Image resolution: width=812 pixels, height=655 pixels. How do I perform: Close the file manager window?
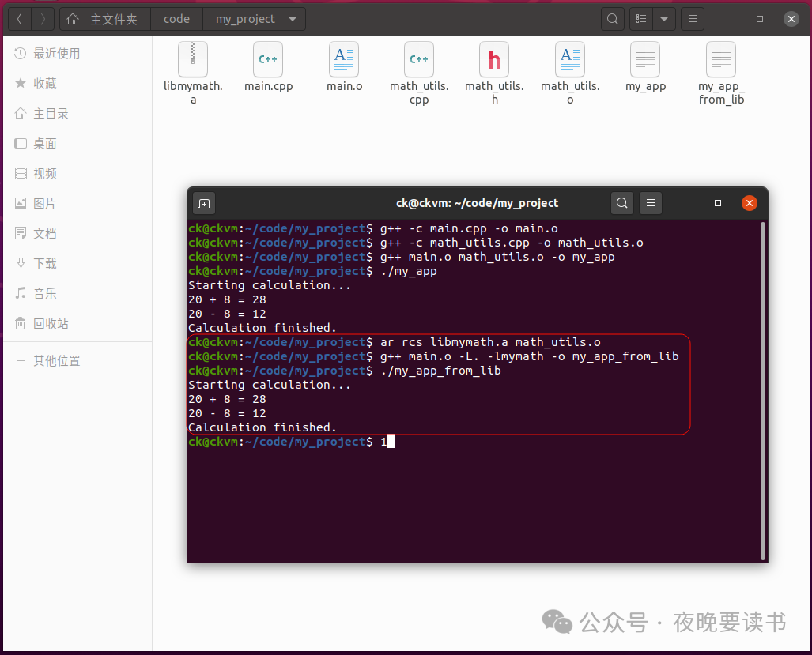(x=791, y=19)
